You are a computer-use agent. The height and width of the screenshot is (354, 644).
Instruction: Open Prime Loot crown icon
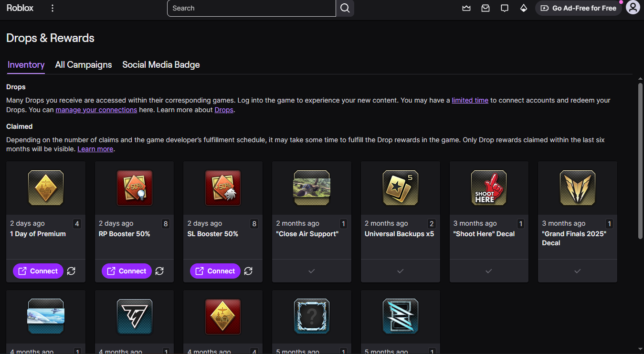pos(466,8)
